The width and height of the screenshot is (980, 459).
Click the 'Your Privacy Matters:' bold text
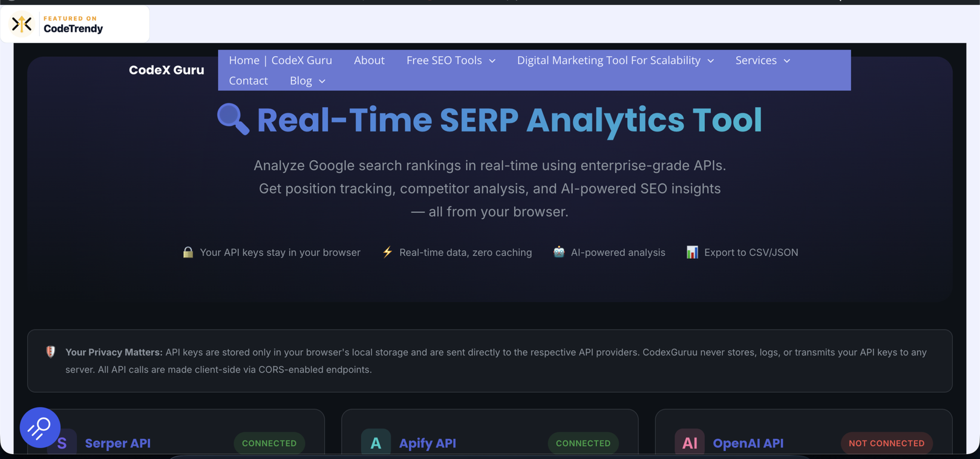(114, 353)
